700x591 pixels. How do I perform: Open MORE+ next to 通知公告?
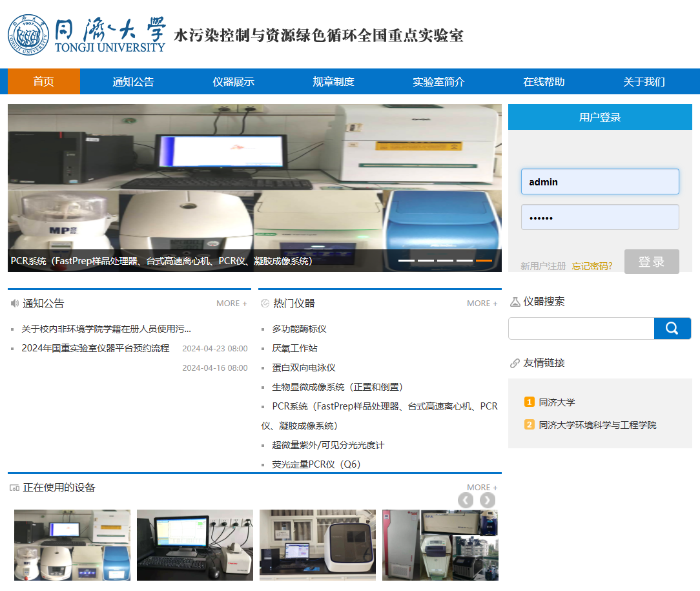pyautogui.click(x=232, y=303)
